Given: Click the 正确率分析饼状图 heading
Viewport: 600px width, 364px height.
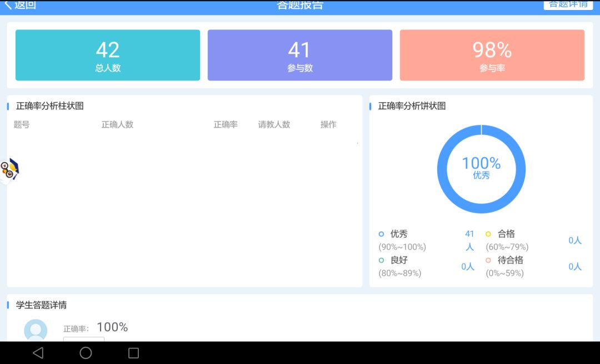Looking at the screenshot, I should (x=412, y=106).
